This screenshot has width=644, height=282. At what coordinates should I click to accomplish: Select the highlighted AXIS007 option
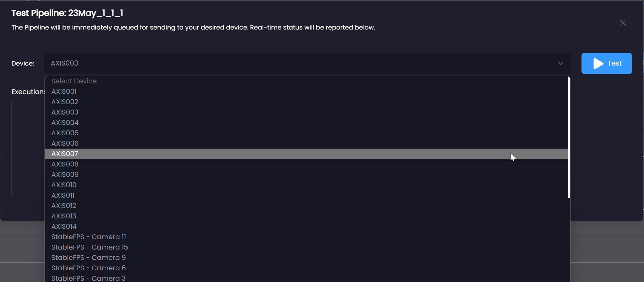point(306,154)
